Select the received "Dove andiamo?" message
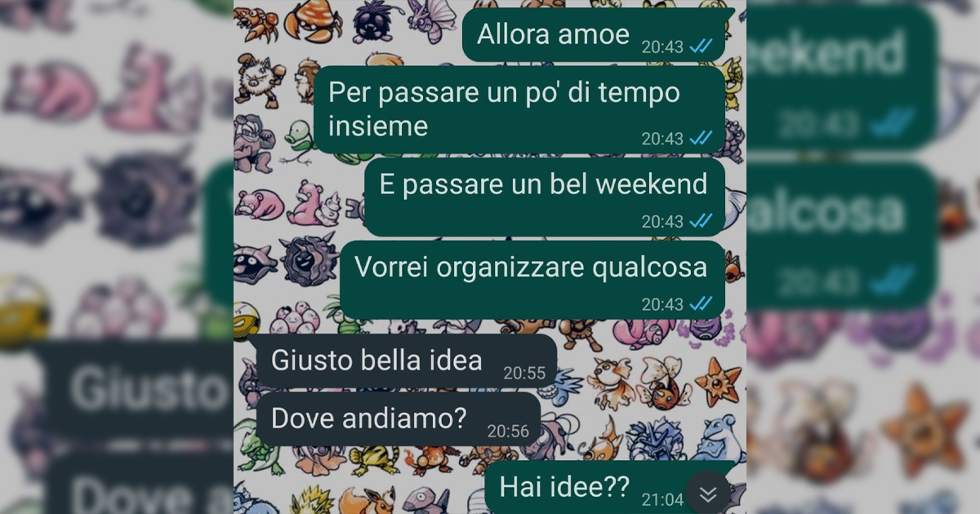Viewport: 980px width, 514px height. pos(399,420)
